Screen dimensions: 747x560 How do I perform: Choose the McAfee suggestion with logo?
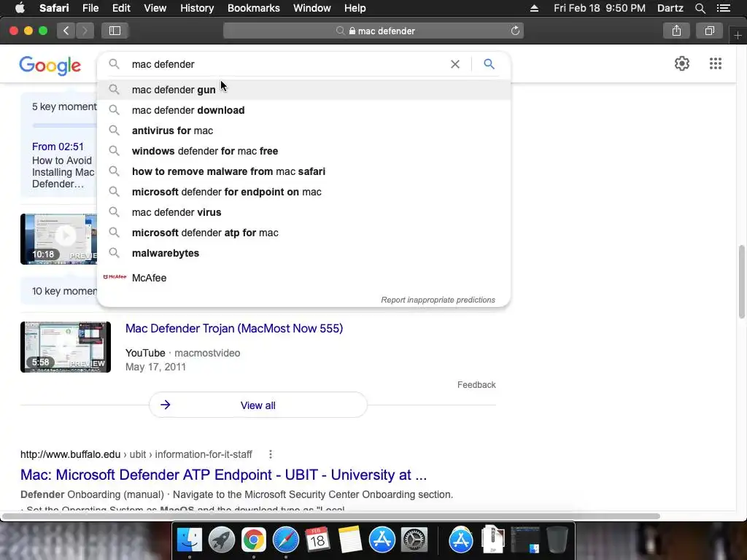(x=303, y=278)
